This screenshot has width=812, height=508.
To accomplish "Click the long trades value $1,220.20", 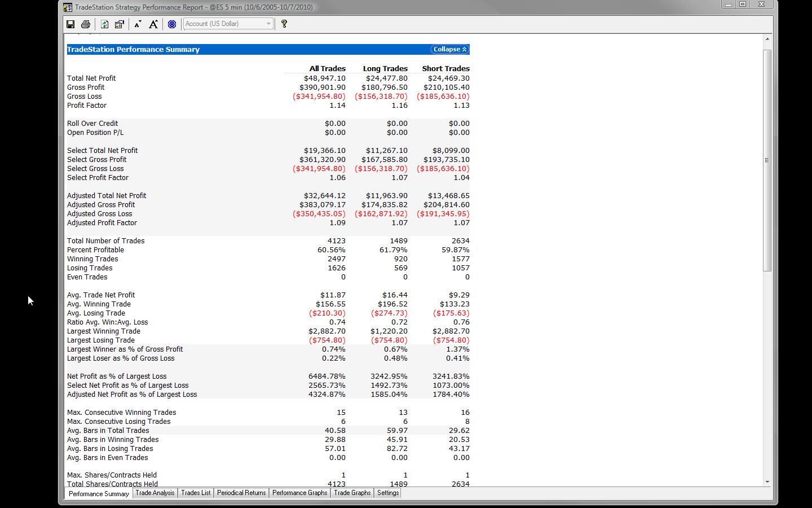I will pos(389,331).
